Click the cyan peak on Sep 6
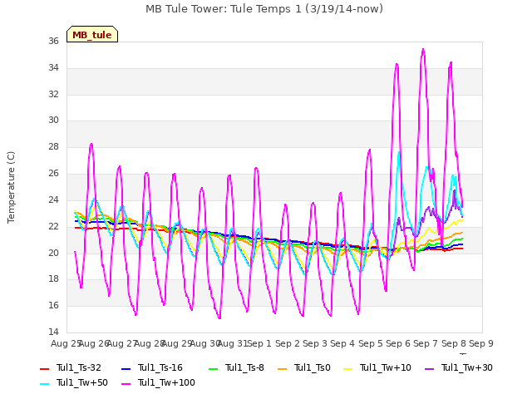This screenshot has height=399, width=532. 399,152
